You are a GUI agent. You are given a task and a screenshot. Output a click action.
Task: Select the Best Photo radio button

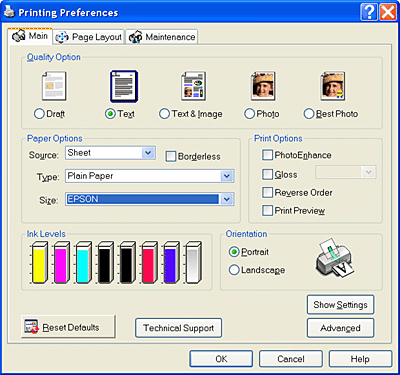coord(309,114)
